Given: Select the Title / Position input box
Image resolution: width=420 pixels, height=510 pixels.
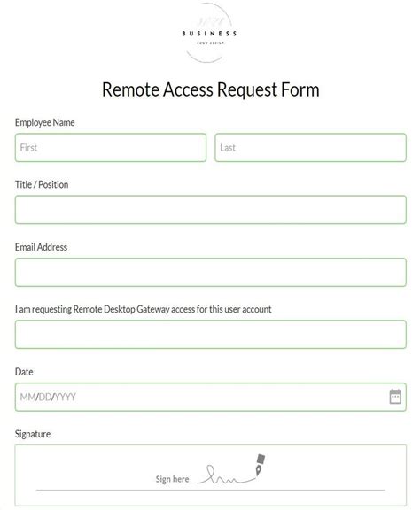Looking at the screenshot, I should click(210, 210).
